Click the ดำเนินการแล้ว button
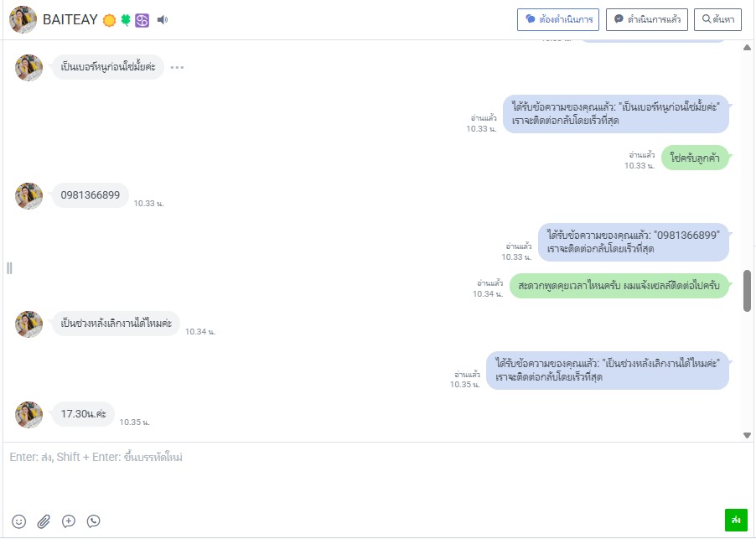The image size is (756, 539). [x=647, y=20]
